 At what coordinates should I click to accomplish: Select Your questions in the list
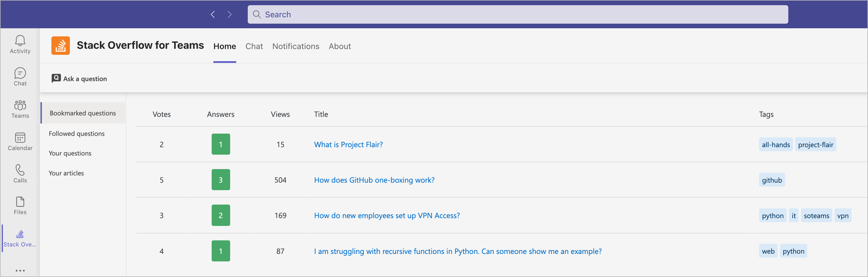pyautogui.click(x=70, y=153)
